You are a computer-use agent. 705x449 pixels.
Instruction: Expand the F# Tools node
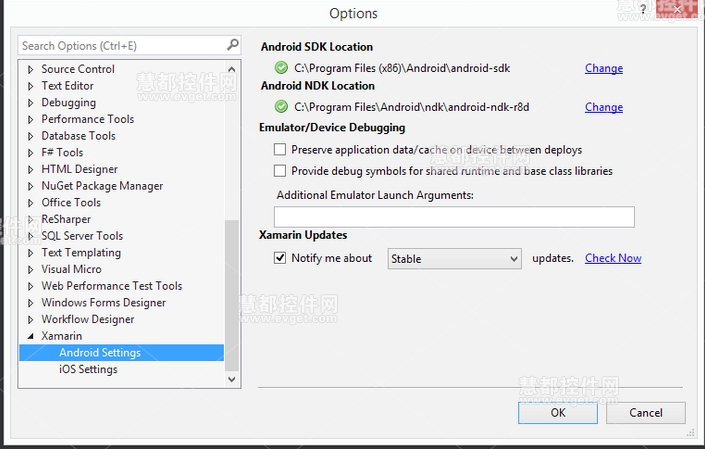(x=31, y=153)
